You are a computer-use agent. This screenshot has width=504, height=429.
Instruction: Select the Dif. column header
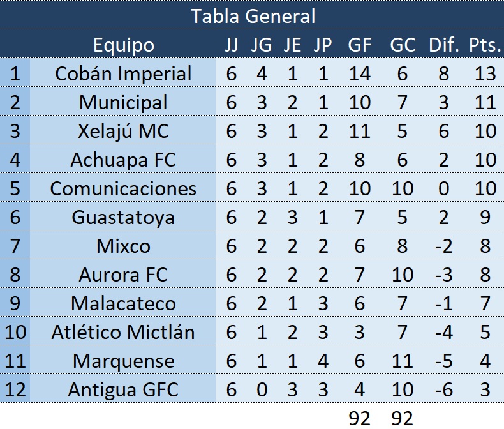444,45
